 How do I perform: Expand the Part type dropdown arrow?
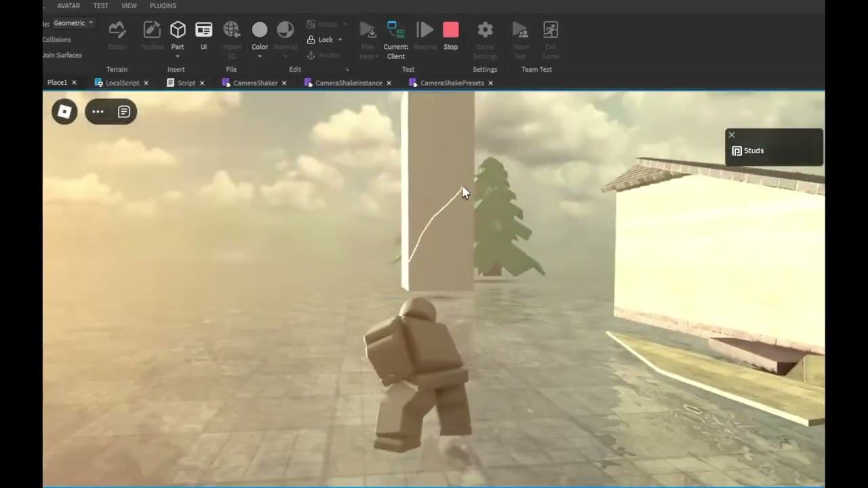(x=178, y=56)
